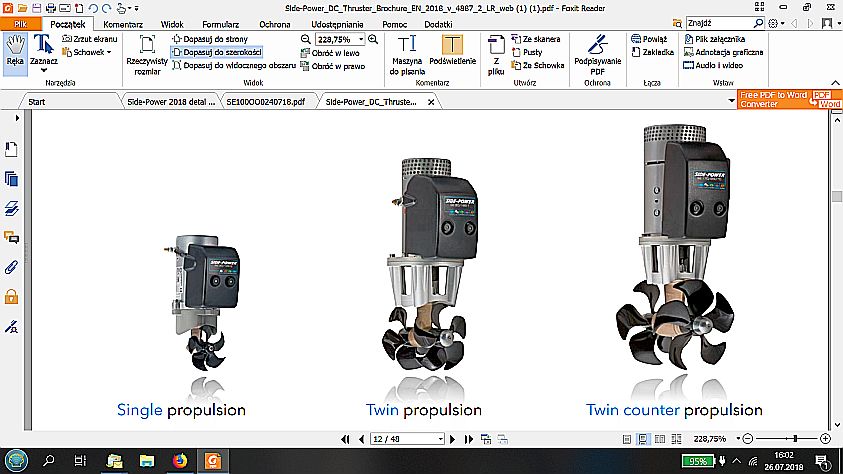This screenshot has height=474, width=843.
Task: Go to the first page
Action: pos(345,439)
